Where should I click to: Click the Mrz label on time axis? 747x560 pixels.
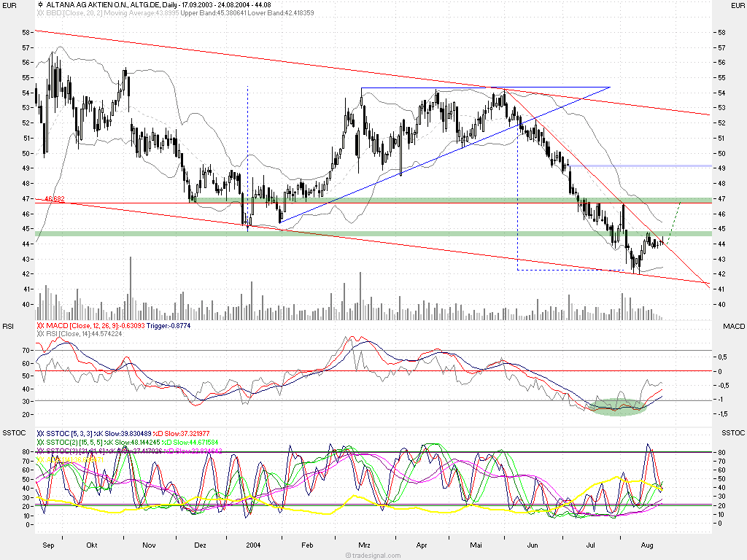[364, 545]
